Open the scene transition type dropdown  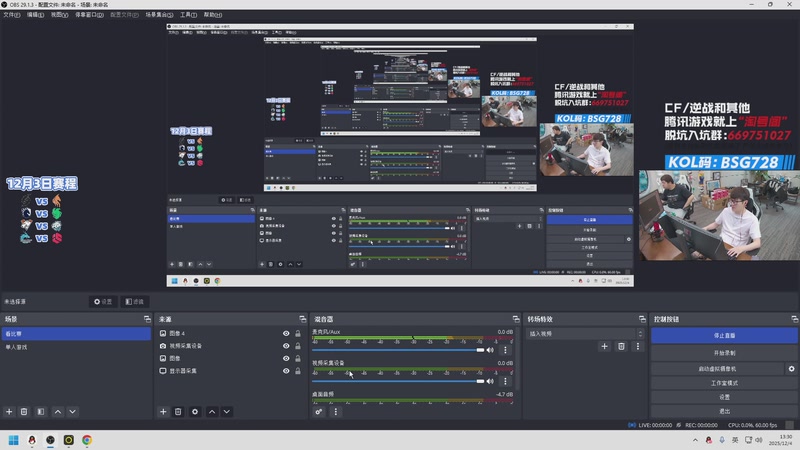point(586,334)
